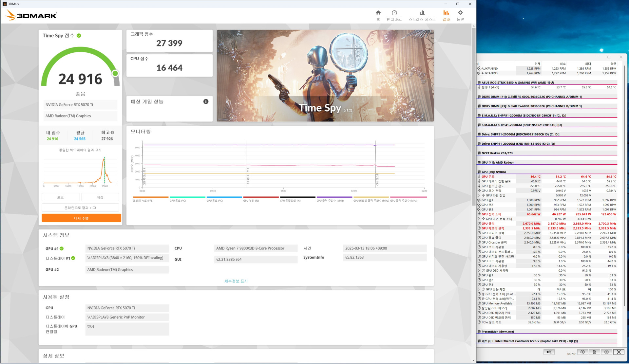Viewport: 629px width, 364px height.
Task: Open the 벤치마크 gauge icon
Action: pos(394,13)
